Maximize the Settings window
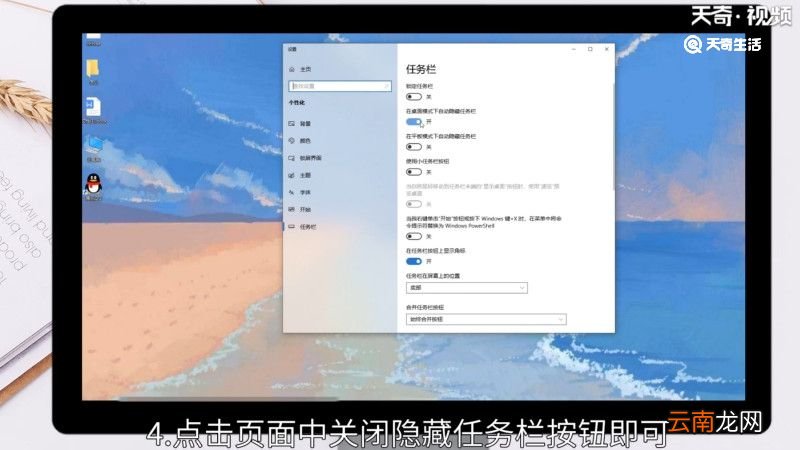This screenshot has width=800, height=450. point(590,49)
